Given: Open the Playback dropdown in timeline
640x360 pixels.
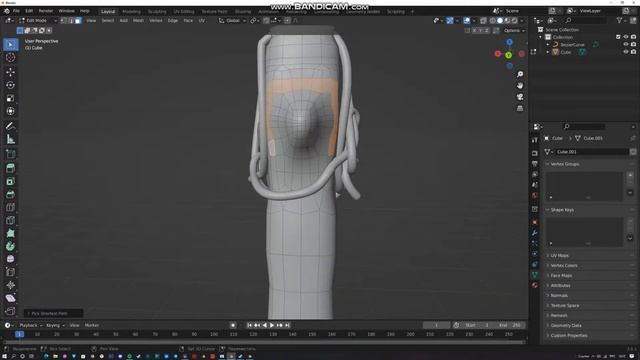Looking at the screenshot, I should click(x=31, y=325).
